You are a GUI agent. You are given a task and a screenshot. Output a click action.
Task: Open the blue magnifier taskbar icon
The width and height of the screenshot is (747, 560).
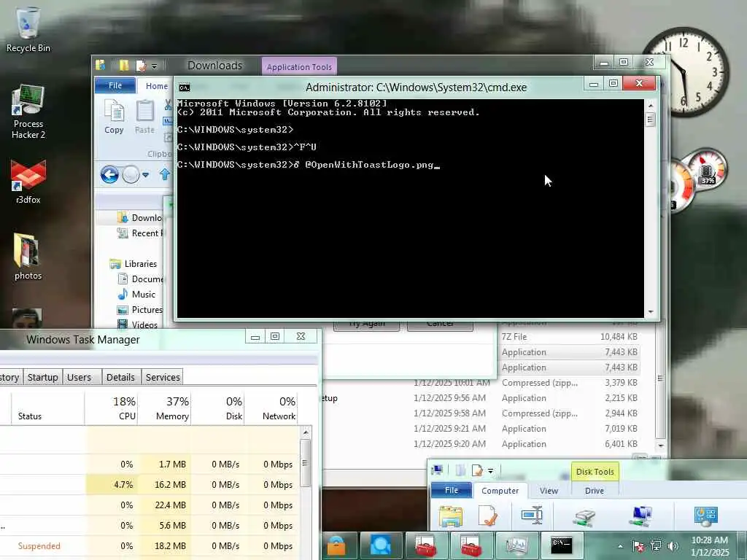(380, 545)
